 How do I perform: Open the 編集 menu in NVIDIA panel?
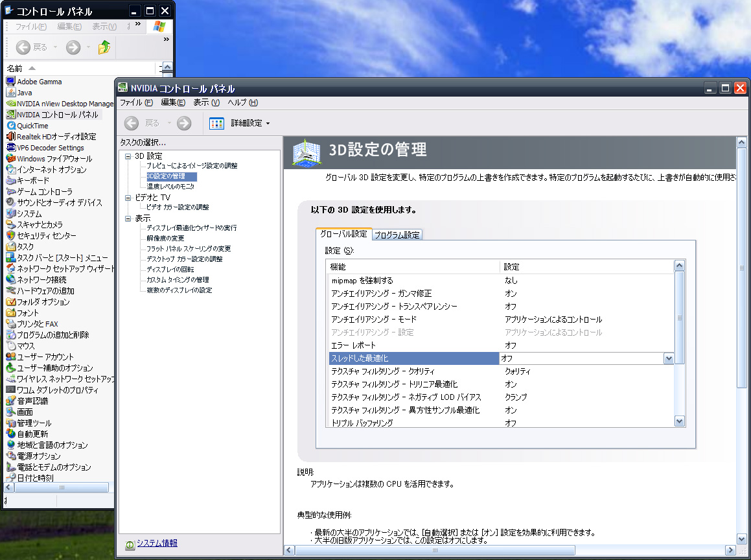click(172, 102)
